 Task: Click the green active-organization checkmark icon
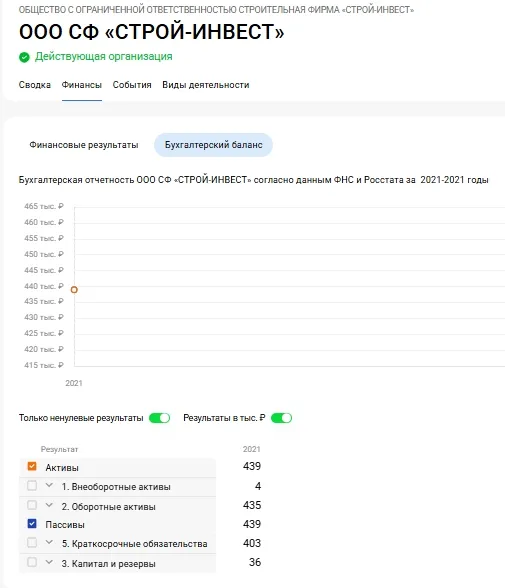coord(24,57)
